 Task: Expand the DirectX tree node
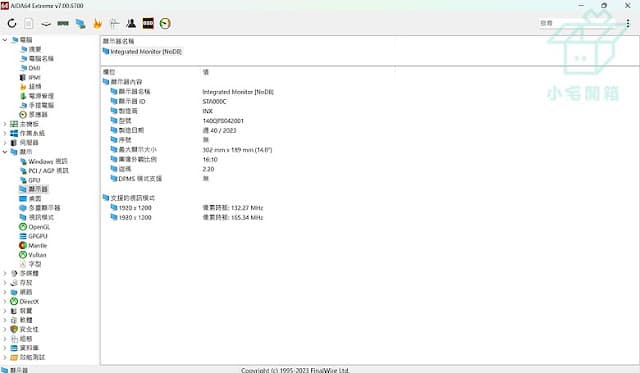[5, 301]
